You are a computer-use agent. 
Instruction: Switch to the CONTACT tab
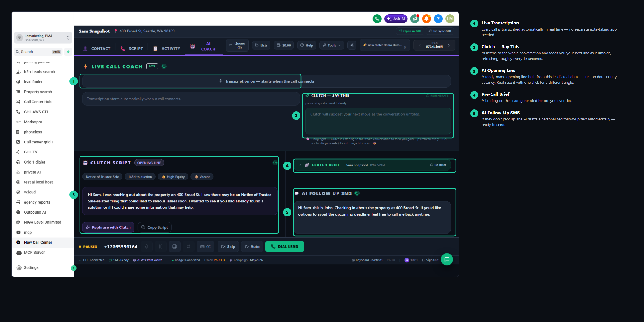pos(97,48)
